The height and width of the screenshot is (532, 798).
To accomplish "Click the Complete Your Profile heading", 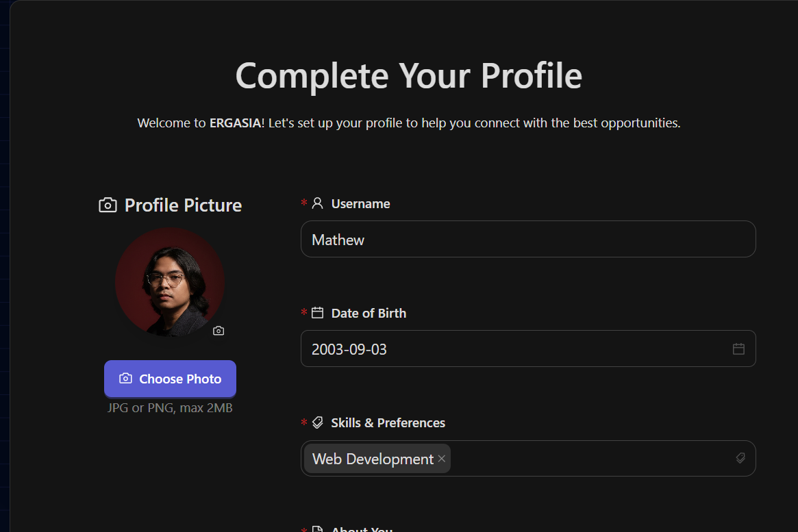I will 408,75.
